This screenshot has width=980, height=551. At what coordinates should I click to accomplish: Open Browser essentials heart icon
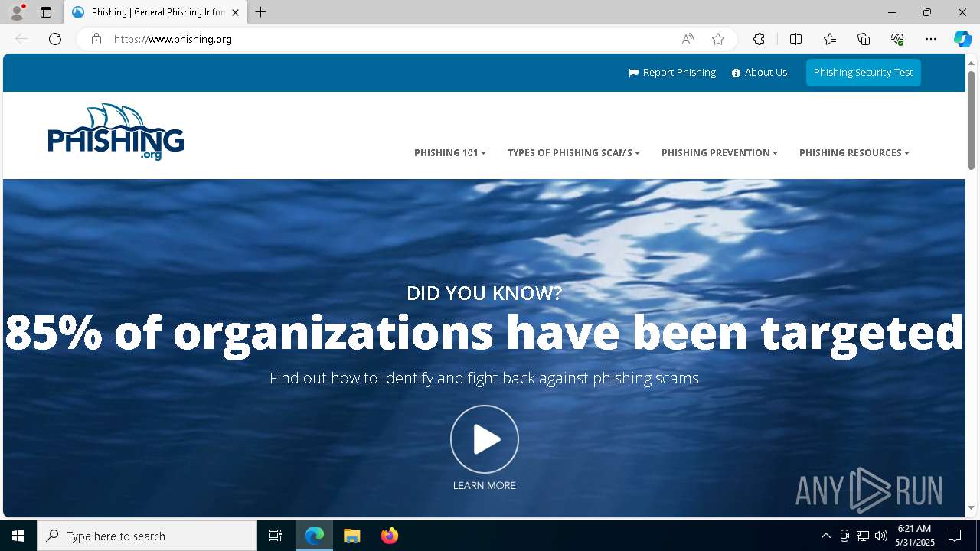click(x=897, y=39)
